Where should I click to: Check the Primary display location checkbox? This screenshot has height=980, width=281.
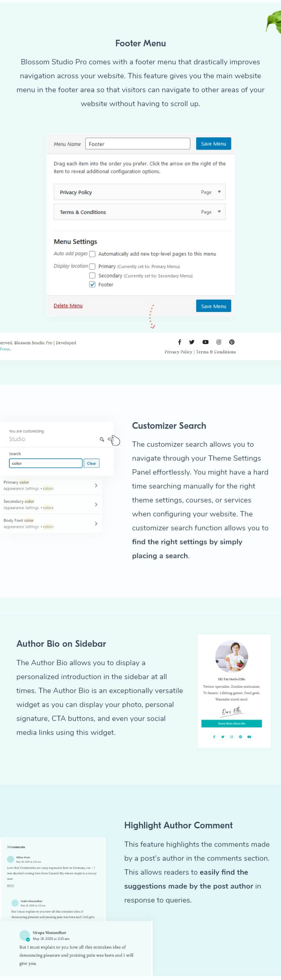92,266
